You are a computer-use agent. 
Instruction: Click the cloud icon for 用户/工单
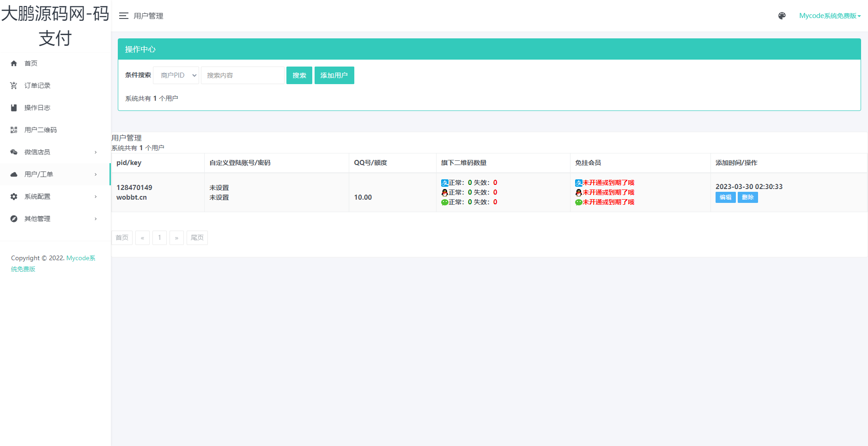pos(14,174)
